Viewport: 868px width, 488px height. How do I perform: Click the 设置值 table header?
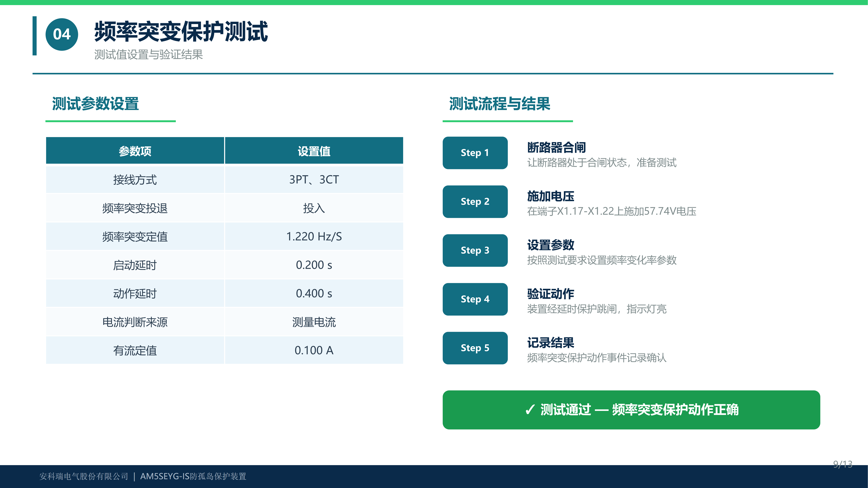[314, 151]
